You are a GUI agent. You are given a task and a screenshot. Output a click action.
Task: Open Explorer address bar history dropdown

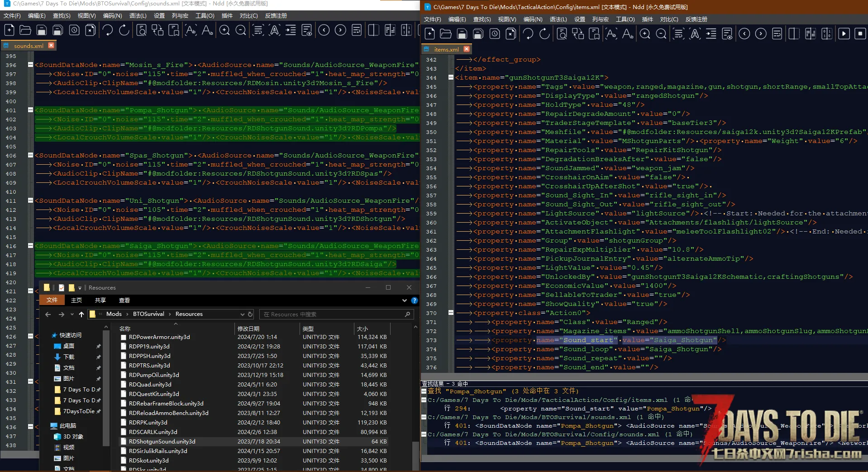coord(242,314)
